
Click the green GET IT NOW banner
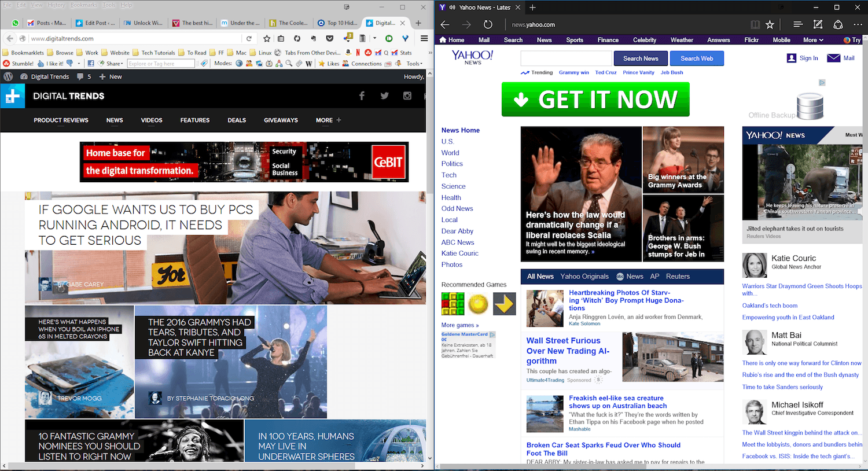pyautogui.click(x=595, y=100)
